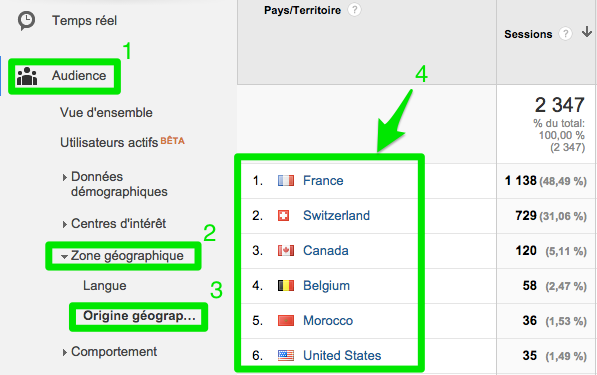597x375 pixels.
Task: Click the France flag icon
Action: tap(286, 180)
